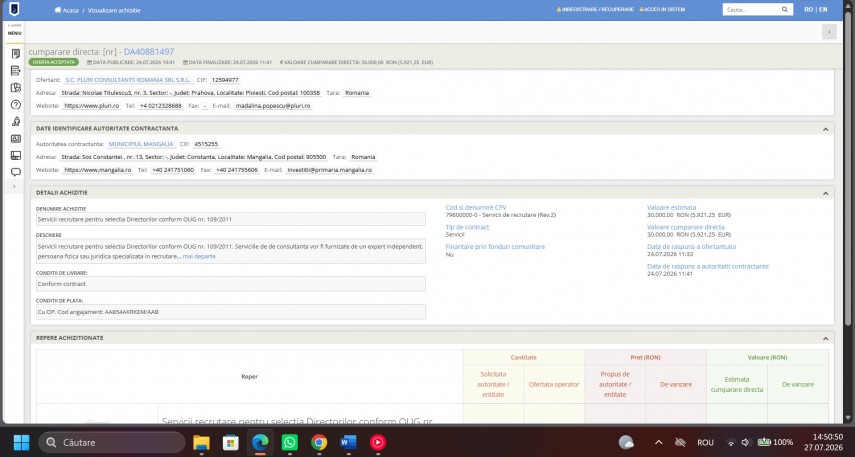Click the Cod si denumire CPV label
The height and width of the screenshot is (457, 855).
pyautogui.click(x=476, y=208)
